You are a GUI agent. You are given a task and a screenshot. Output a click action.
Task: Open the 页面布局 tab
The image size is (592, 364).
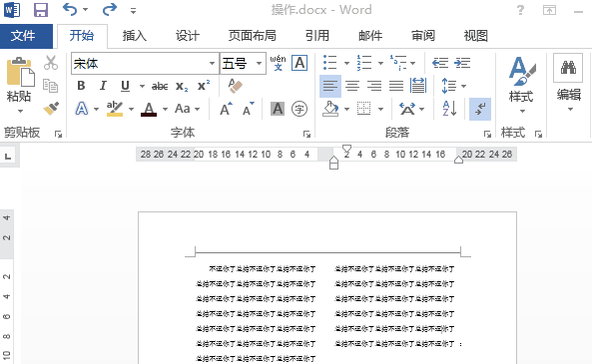coord(252,36)
